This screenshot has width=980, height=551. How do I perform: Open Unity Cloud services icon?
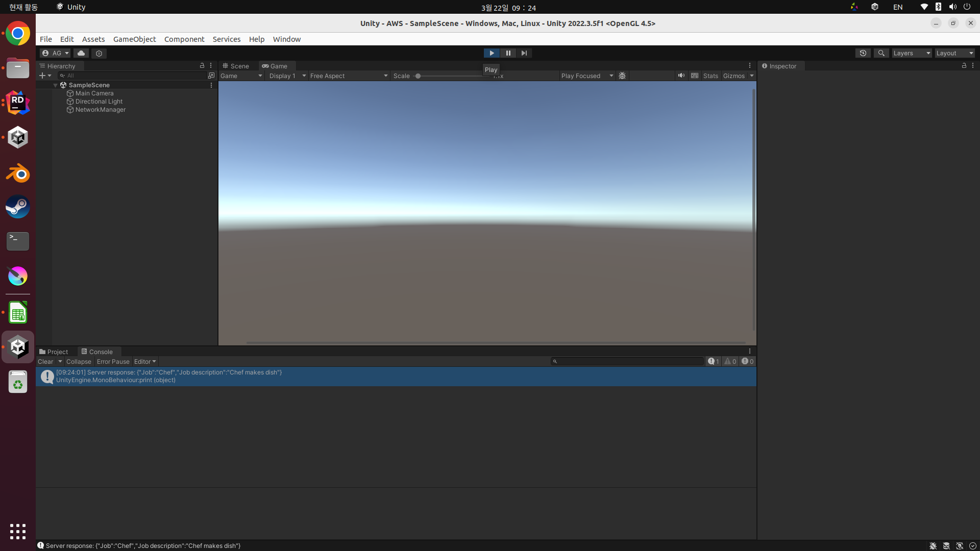click(x=81, y=53)
